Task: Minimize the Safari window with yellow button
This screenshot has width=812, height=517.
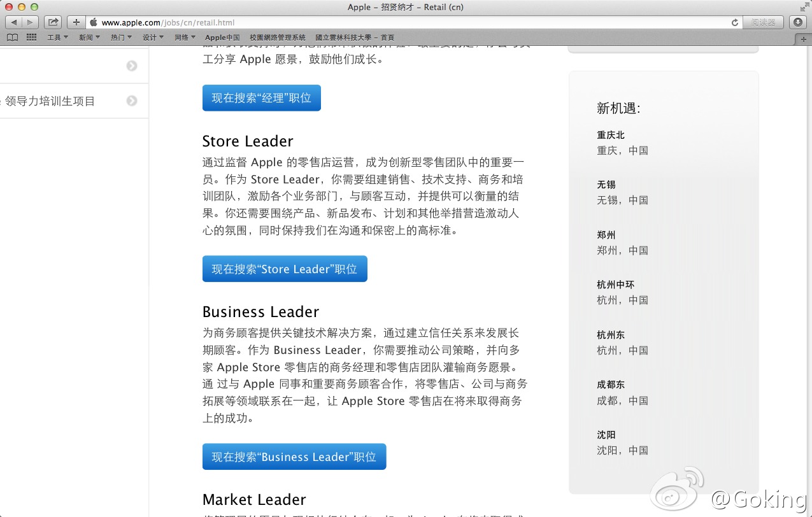Action: point(22,7)
